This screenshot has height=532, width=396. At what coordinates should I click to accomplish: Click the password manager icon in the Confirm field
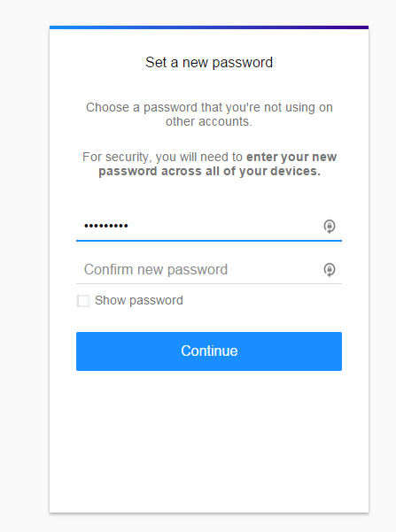pos(329,270)
